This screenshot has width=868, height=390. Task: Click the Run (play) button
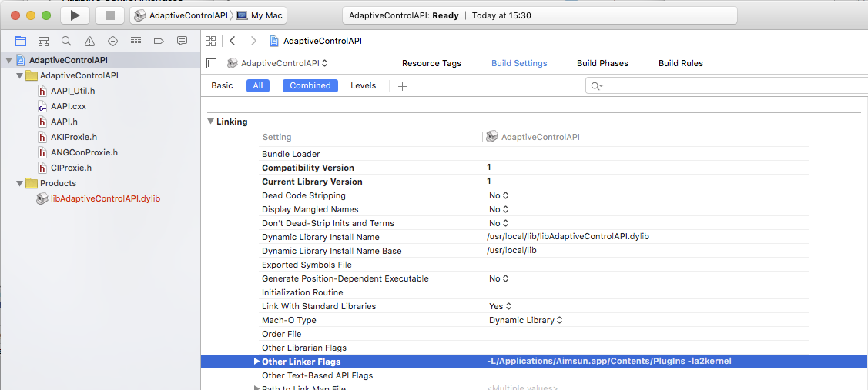[75, 15]
